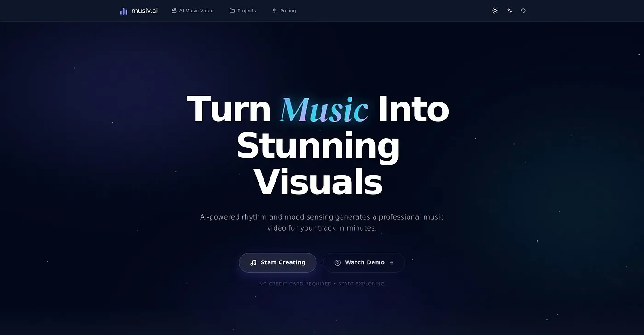Click the musiv.ai logo bars icon
Viewport: 644px width, 335px height.
point(123,11)
